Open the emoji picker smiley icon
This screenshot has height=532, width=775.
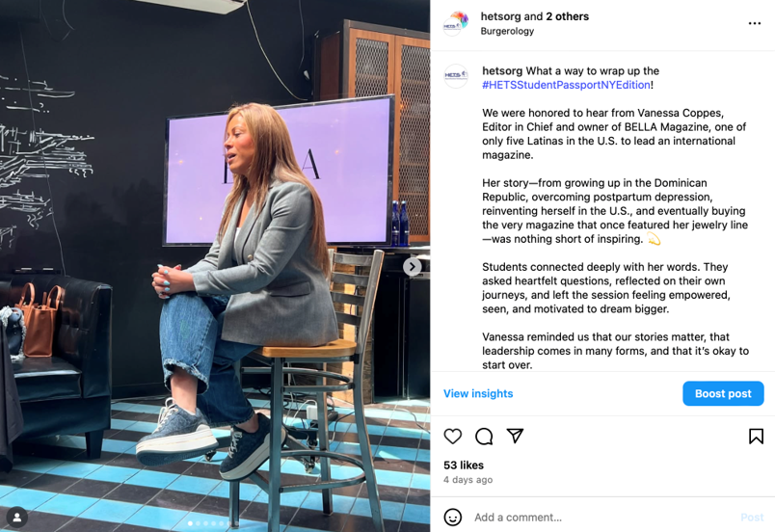point(453,518)
